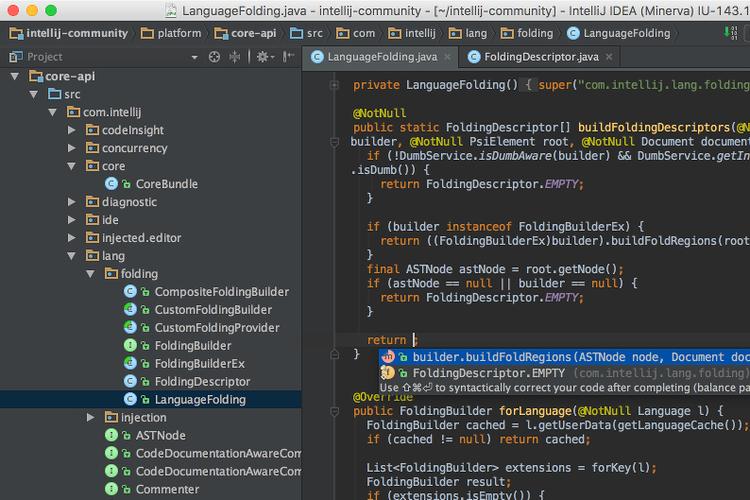This screenshot has height=500, width=750.
Task: Select CustomFoldingBuilder in project tree
Action: (213, 310)
